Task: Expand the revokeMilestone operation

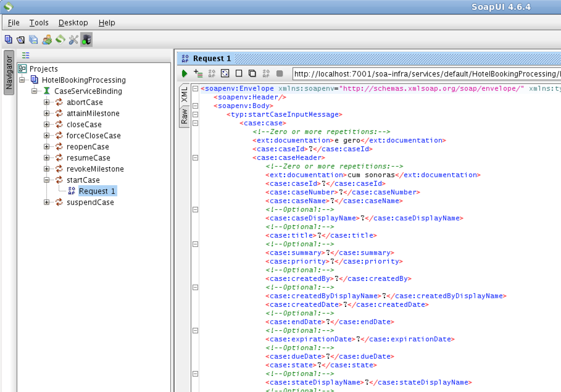Action: (46, 169)
